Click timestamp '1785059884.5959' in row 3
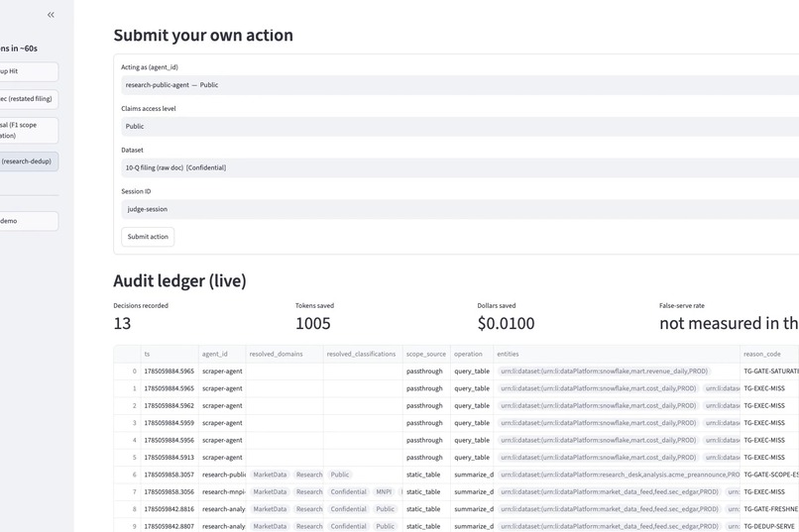The height and width of the screenshot is (532, 799). (x=170, y=423)
